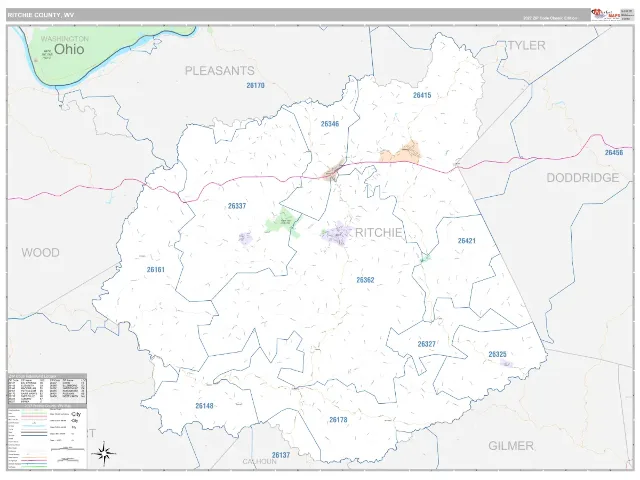640x480 pixels.
Task: Select ZIP code label 26148
Action: click(x=204, y=406)
